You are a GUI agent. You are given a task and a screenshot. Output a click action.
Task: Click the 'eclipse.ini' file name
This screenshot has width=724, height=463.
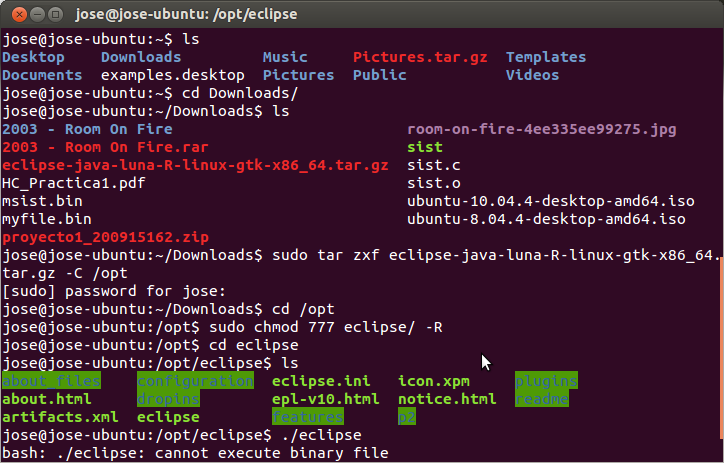point(321,381)
